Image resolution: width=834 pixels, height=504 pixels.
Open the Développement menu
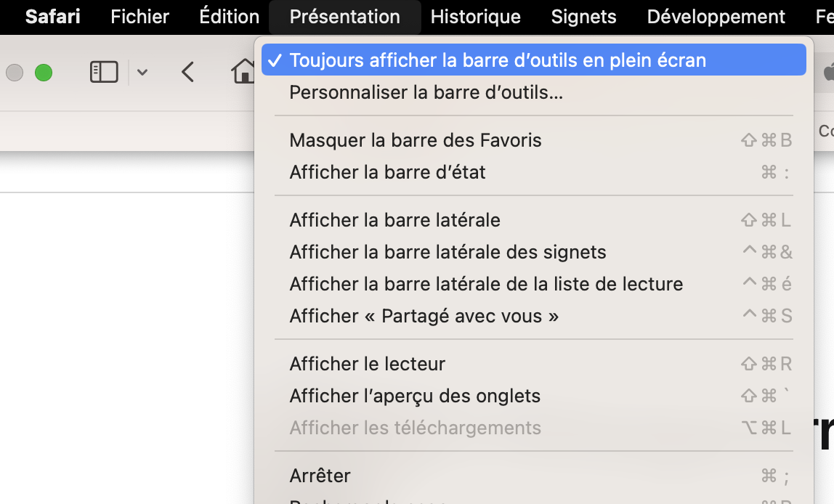pyautogui.click(x=716, y=17)
